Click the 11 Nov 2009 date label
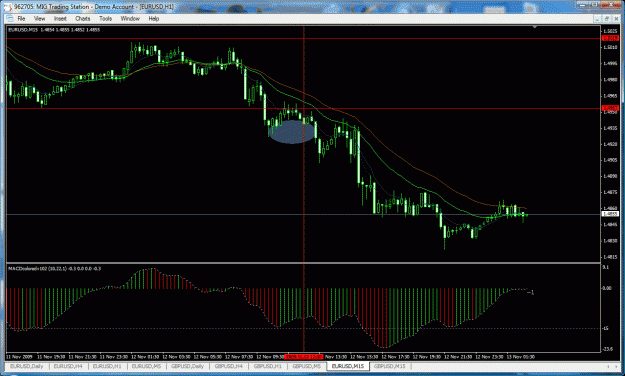The image size is (625, 376). 20,357
